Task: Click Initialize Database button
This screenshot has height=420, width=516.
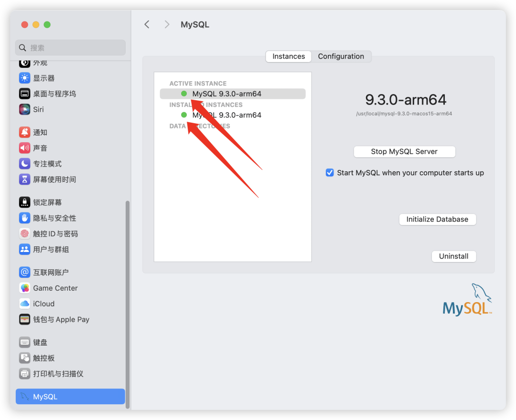Action: click(x=437, y=219)
